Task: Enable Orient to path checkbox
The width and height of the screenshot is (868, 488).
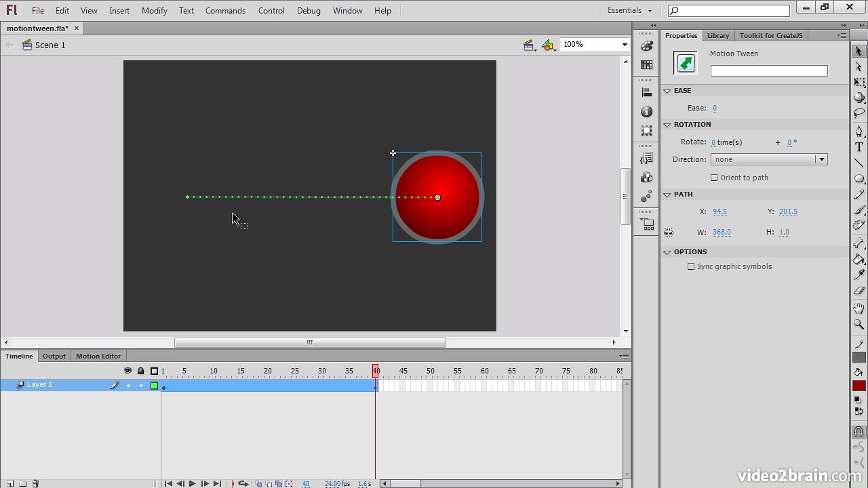Action: [714, 178]
